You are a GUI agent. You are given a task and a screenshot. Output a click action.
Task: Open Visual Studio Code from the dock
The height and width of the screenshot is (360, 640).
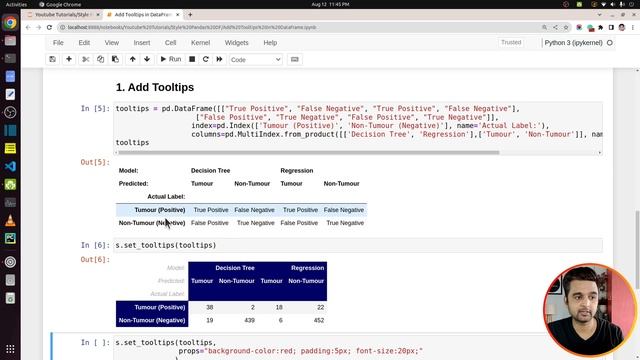[10, 166]
